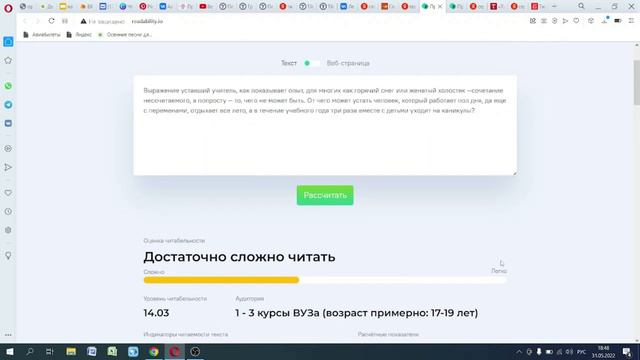The image size is (640, 360).
Task: Open battery saver toolbar icon
Action: coord(618,21)
